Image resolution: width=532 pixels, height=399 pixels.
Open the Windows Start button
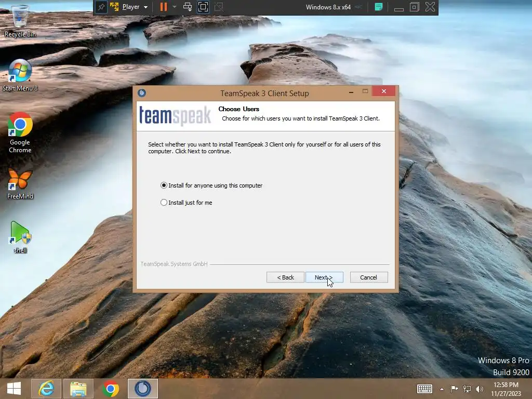click(14, 389)
